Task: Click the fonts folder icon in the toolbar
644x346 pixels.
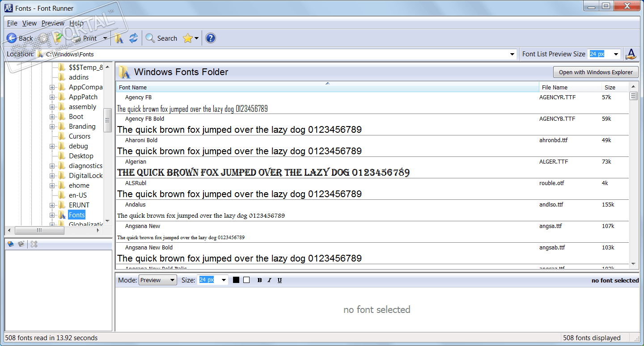Action: [119, 38]
